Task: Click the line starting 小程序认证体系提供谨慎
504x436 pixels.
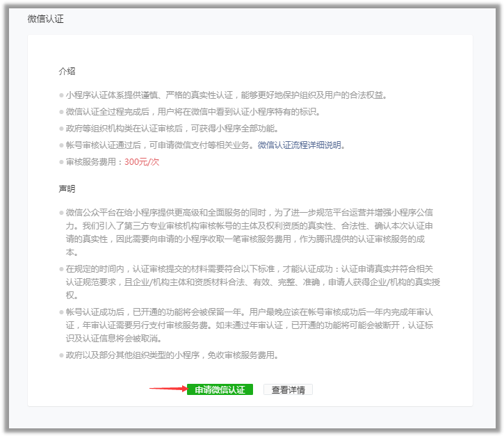Action: click(227, 95)
